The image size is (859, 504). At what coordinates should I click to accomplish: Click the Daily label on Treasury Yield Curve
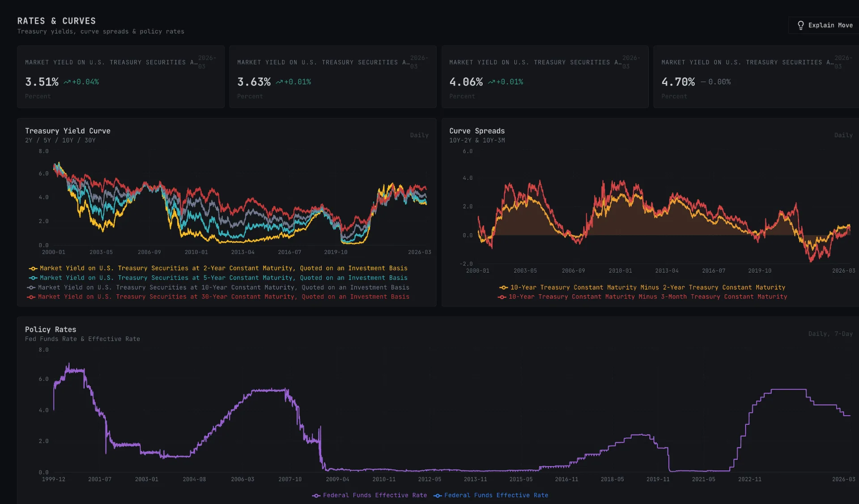(x=419, y=135)
